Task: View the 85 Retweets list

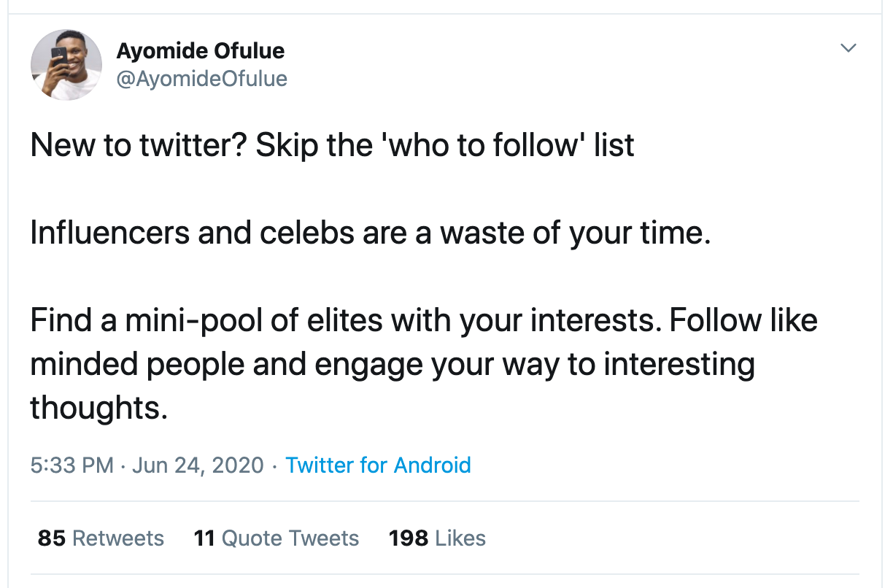Action: point(101,538)
